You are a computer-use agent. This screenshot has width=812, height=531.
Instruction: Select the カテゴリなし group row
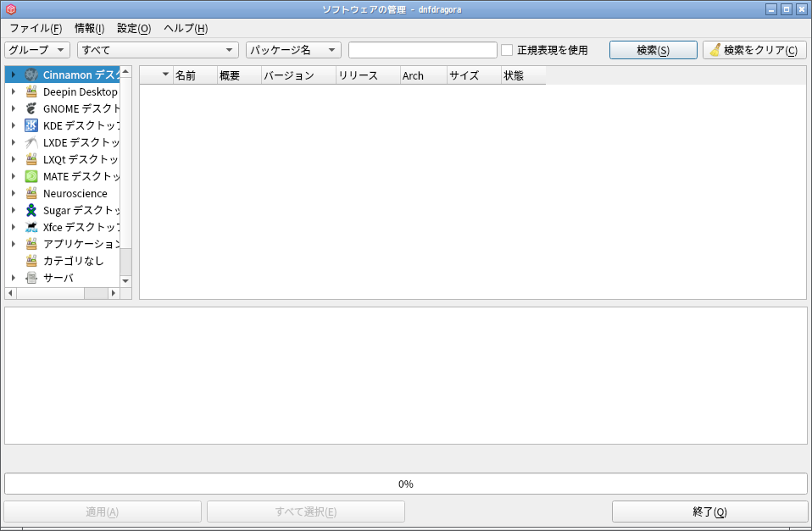(63, 261)
